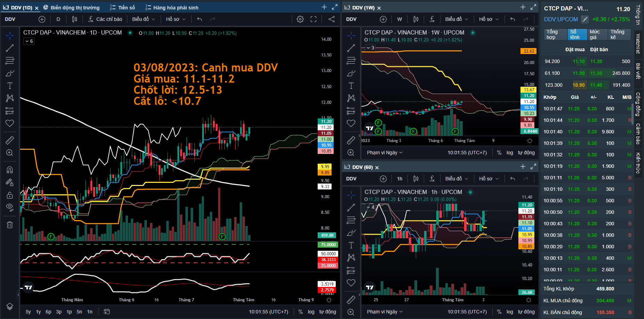Maximize the DDV (1W) chart panel

pos(533,7)
